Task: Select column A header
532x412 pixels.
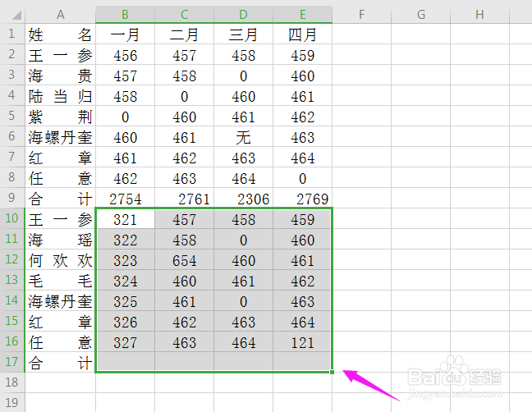Action: tap(61, 15)
